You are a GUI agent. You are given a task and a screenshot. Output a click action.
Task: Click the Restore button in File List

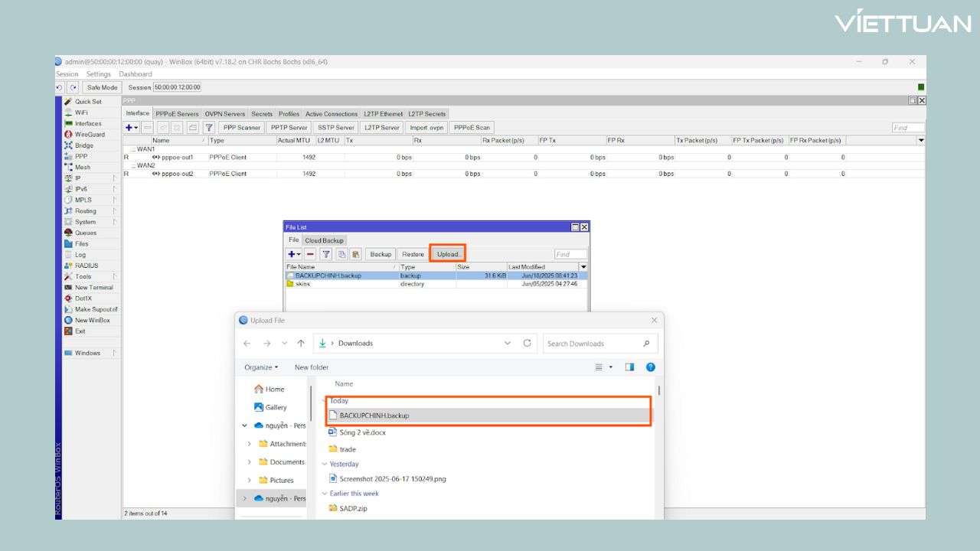[x=413, y=254]
